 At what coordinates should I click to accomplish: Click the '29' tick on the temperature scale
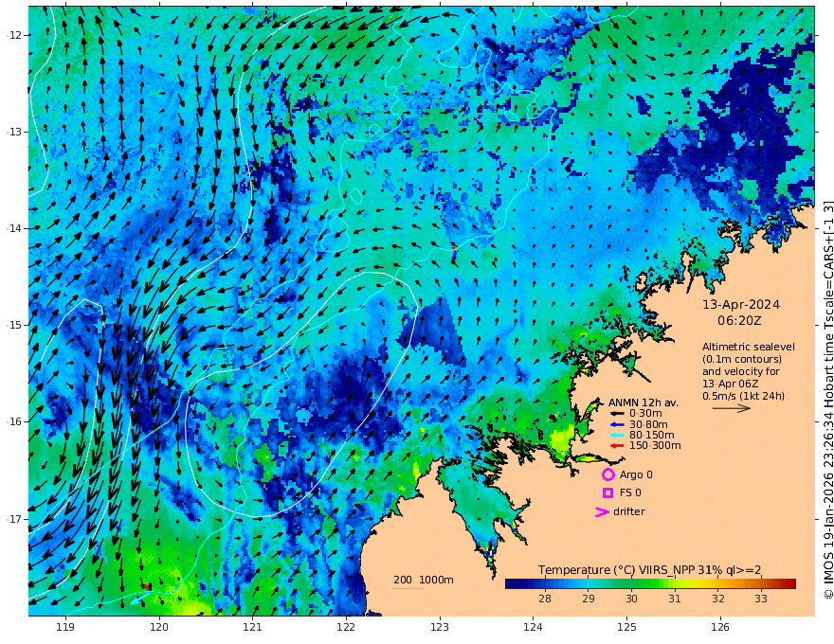[588, 599]
